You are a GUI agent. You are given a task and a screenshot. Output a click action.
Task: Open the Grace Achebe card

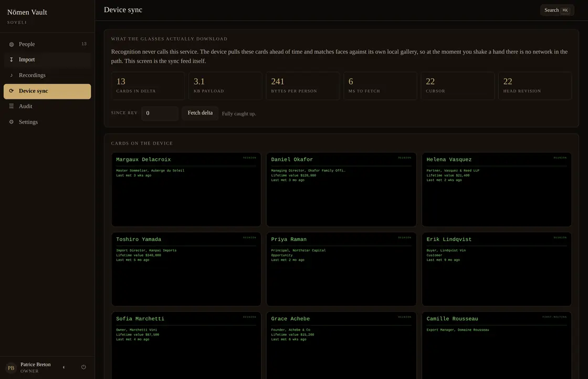[341, 345]
